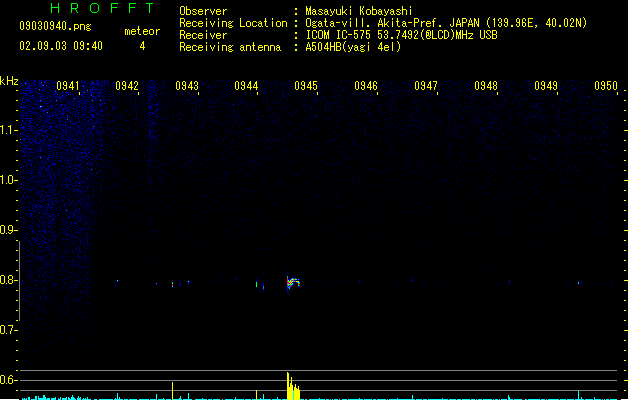Click the 1.0 kHz axis label
This screenshot has height=400, width=629.
point(8,180)
